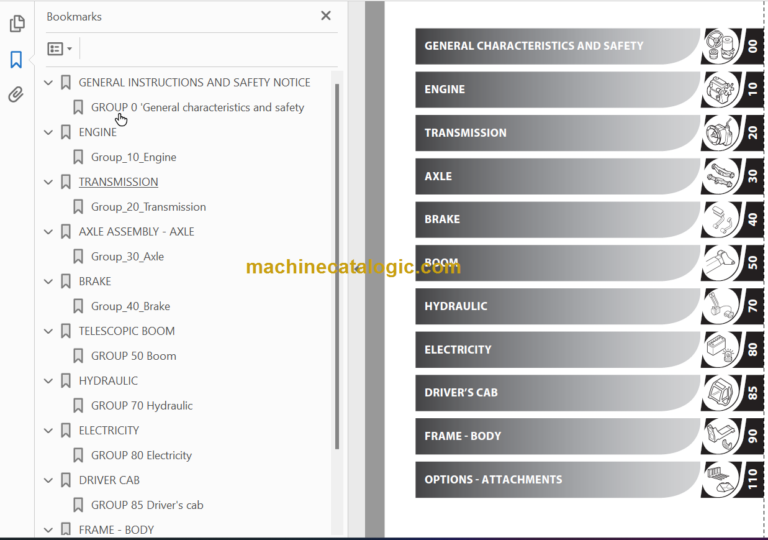Click the ELECTRICITY section 80 banner
The height and width of the screenshot is (540, 768).
coord(589,349)
